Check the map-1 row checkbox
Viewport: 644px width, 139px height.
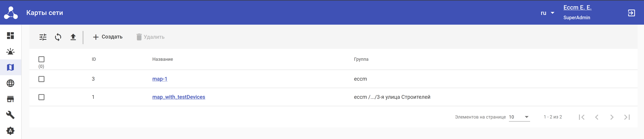(42, 79)
